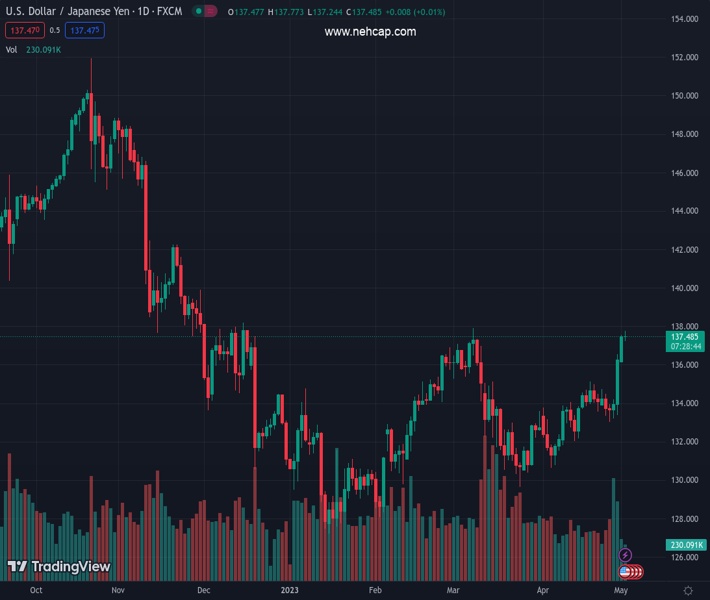The width and height of the screenshot is (710, 600).
Task: Click the Nov label on time axis
Action: (118, 590)
